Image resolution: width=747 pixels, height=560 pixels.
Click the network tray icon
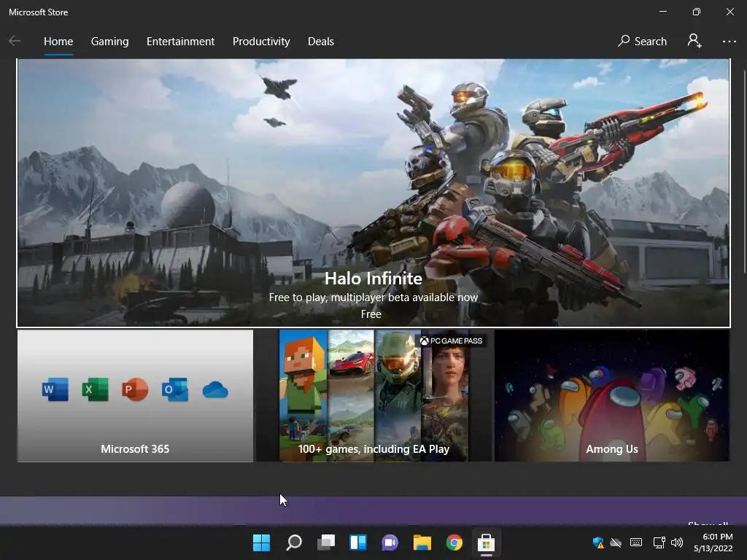click(659, 542)
